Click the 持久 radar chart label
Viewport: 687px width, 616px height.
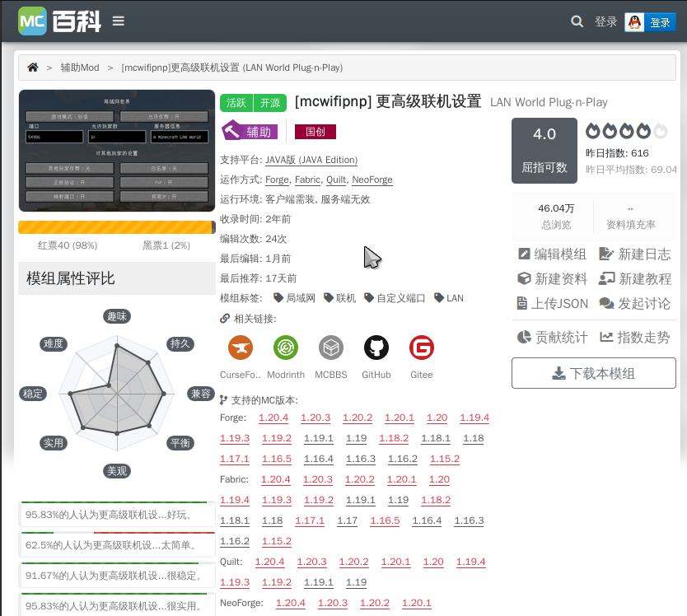(180, 344)
